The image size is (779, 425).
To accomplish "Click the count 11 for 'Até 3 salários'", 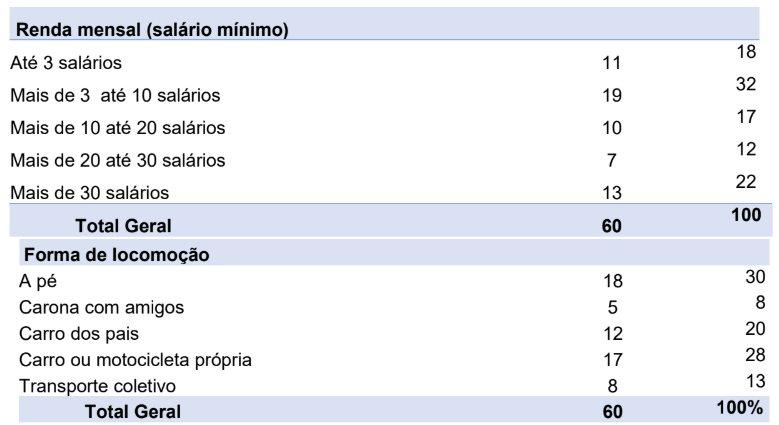I will point(612,64).
